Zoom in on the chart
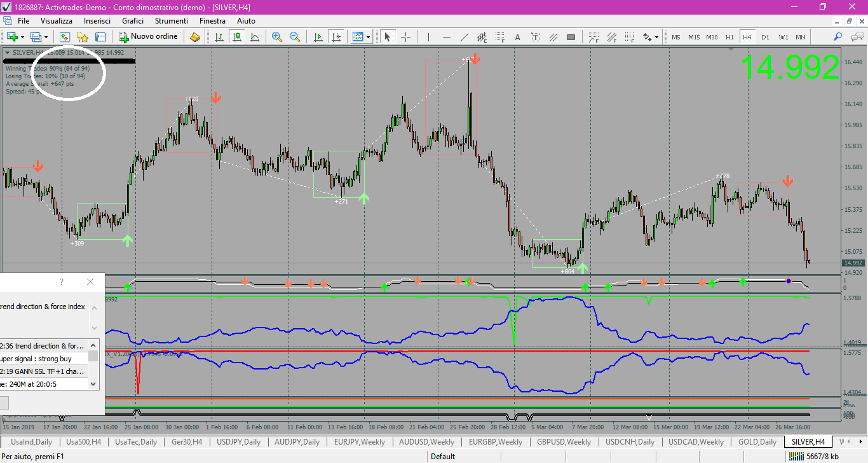The image size is (868, 463). pyautogui.click(x=277, y=37)
